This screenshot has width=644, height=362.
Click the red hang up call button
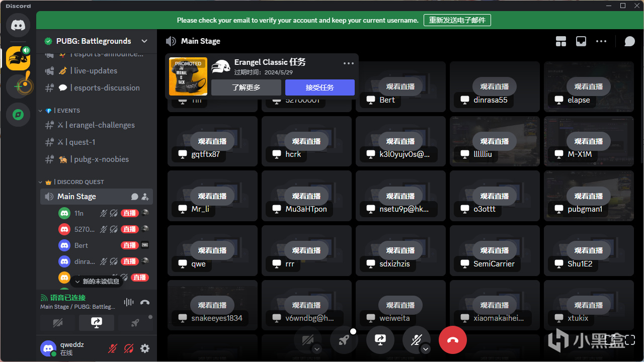[453, 340]
